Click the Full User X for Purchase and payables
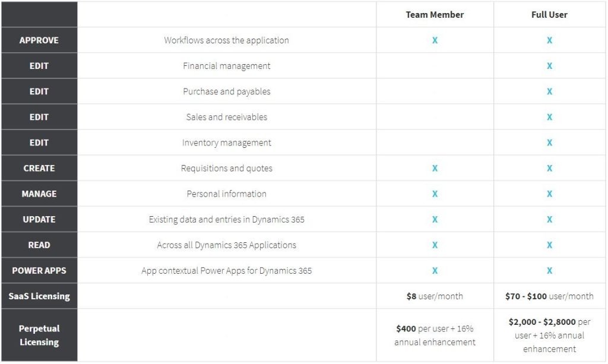 click(x=549, y=91)
